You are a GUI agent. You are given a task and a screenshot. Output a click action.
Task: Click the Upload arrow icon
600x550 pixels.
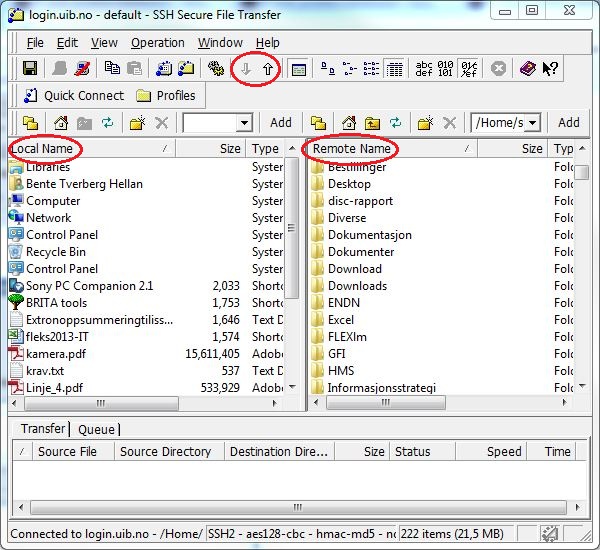pos(267,69)
